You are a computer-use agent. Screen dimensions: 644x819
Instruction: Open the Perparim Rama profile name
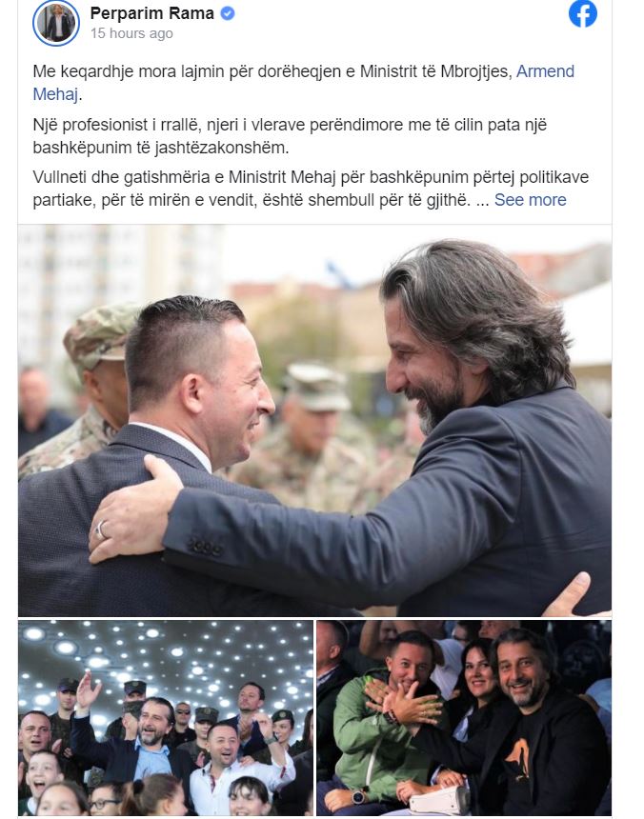point(152,13)
